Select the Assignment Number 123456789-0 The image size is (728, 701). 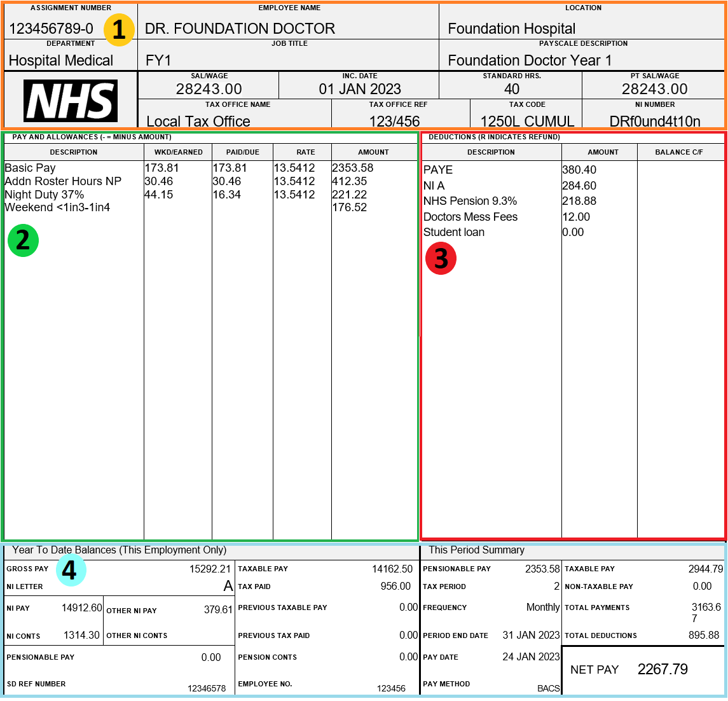(51, 29)
